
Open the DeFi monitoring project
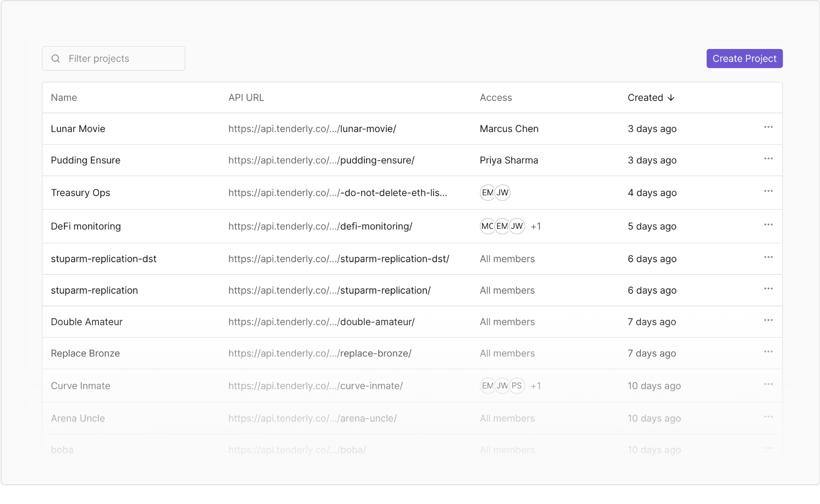(x=86, y=226)
